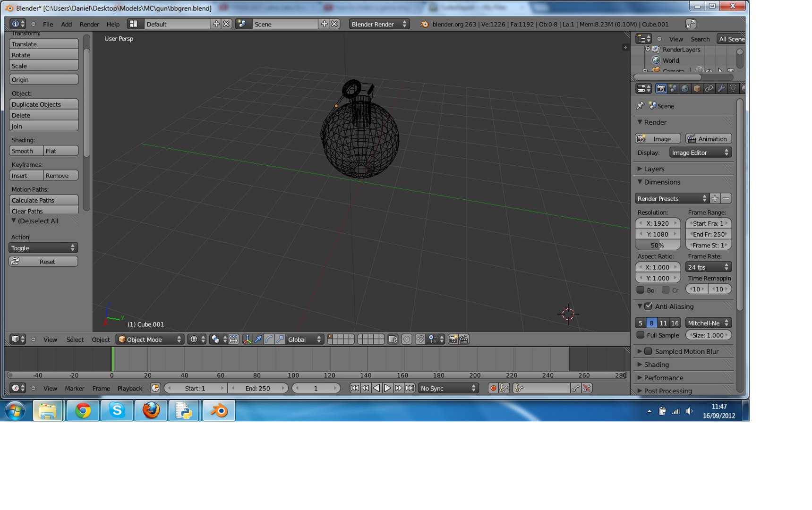Click the Duplicate Objects button
The height and width of the screenshot is (510, 812).
(43, 104)
